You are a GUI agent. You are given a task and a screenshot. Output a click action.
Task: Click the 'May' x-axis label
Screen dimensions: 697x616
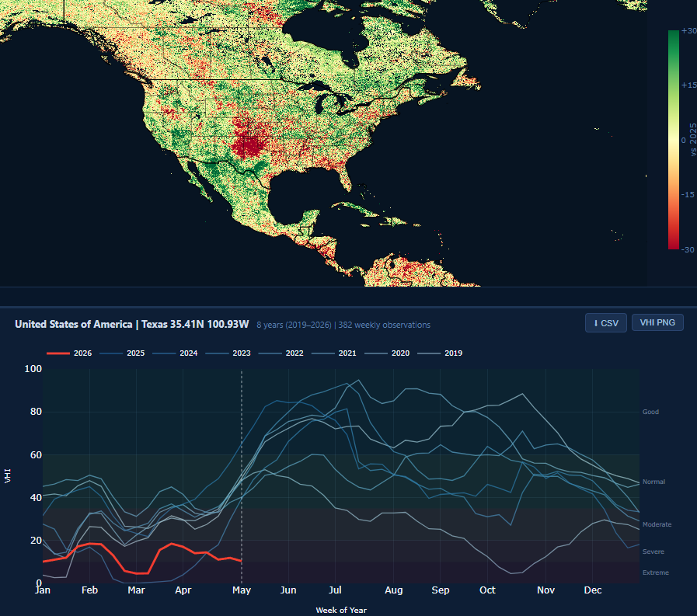click(x=242, y=590)
